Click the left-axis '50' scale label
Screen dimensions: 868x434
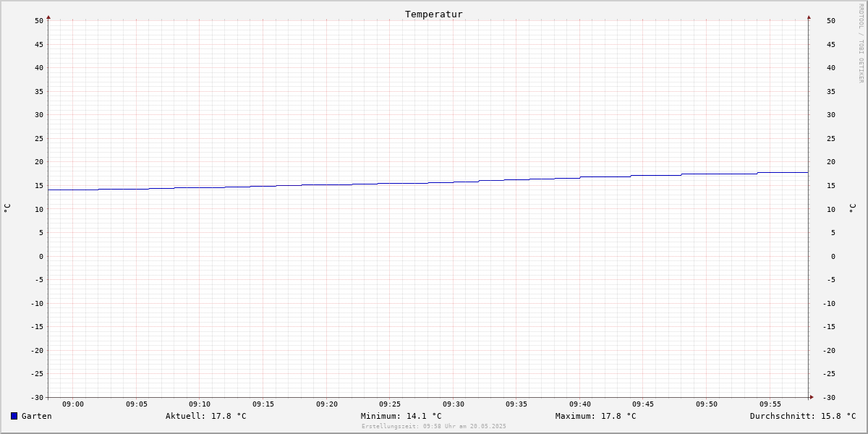pyautogui.click(x=39, y=21)
